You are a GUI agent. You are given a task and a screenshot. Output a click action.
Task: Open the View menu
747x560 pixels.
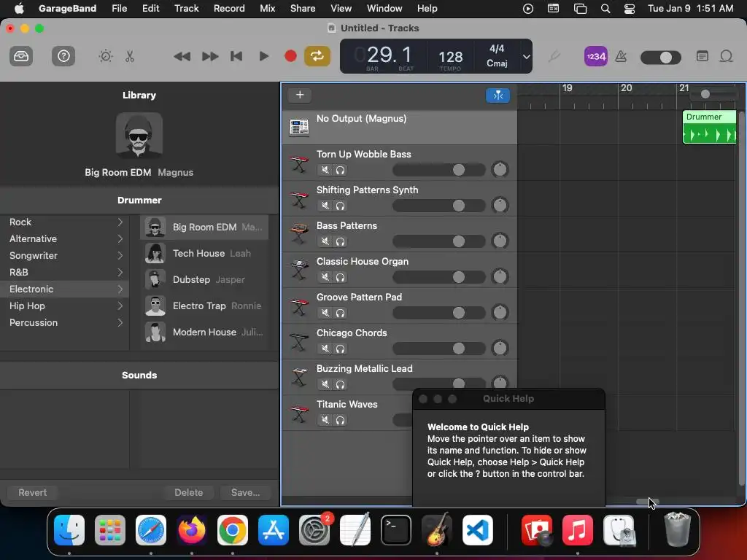(341, 8)
